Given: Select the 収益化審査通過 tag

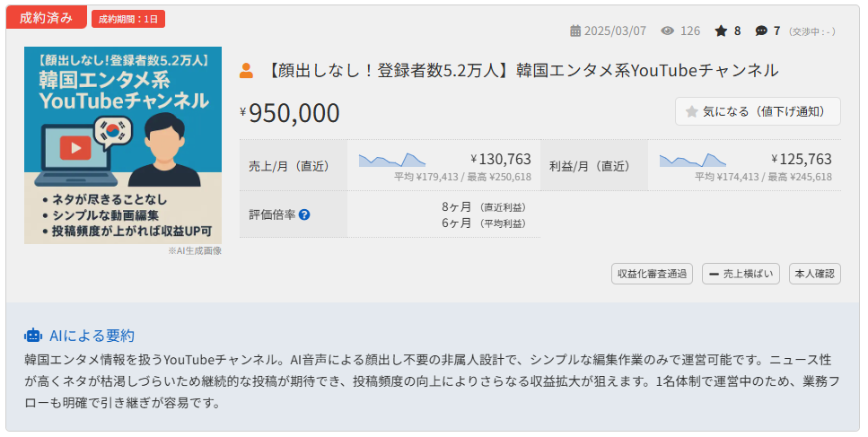Looking at the screenshot, I should 652,274.
